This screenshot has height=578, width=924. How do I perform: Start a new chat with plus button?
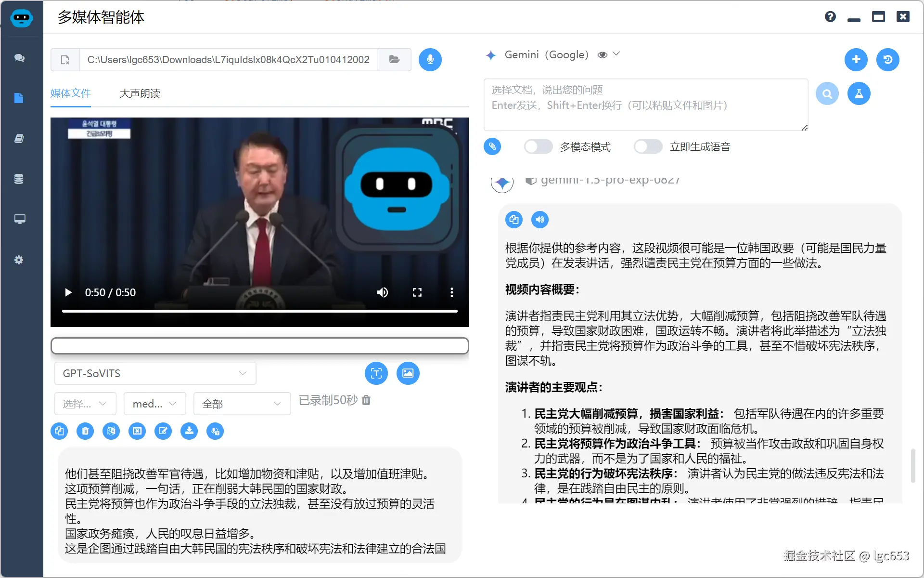click(x=856, y=60)
